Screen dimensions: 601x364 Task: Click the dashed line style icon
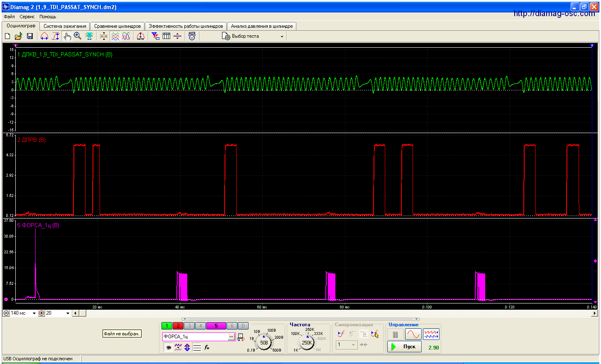point(197,347)
